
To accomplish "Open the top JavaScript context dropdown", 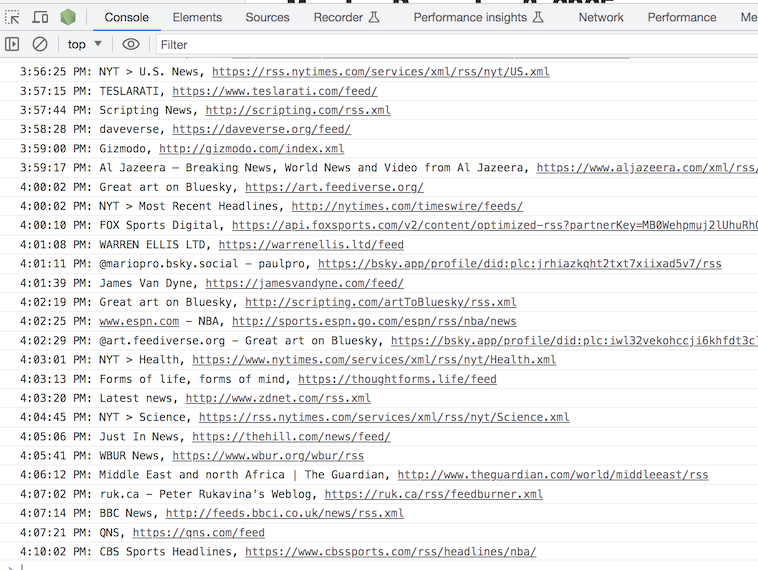I will [x=85, y=44].
